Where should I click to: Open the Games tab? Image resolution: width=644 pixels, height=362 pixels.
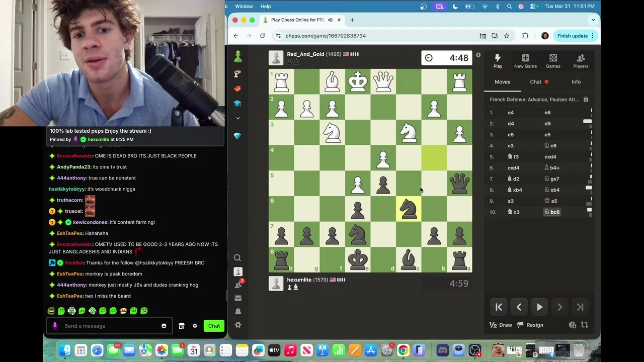tap(553, 61)
